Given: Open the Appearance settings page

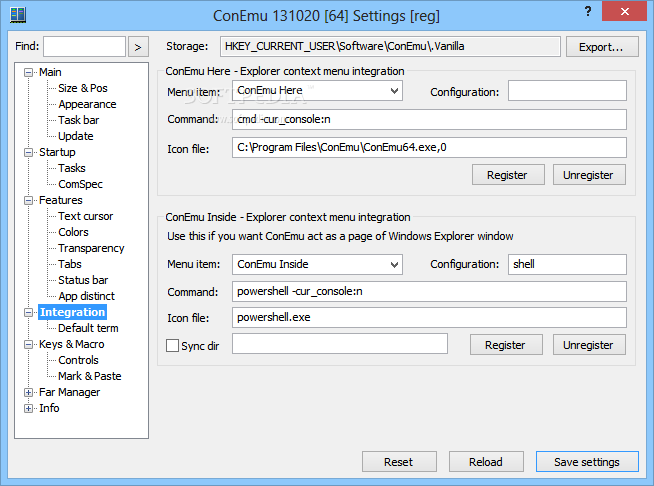Looking at the screenshot, I should pyautogui.click(x=87, y=104).
